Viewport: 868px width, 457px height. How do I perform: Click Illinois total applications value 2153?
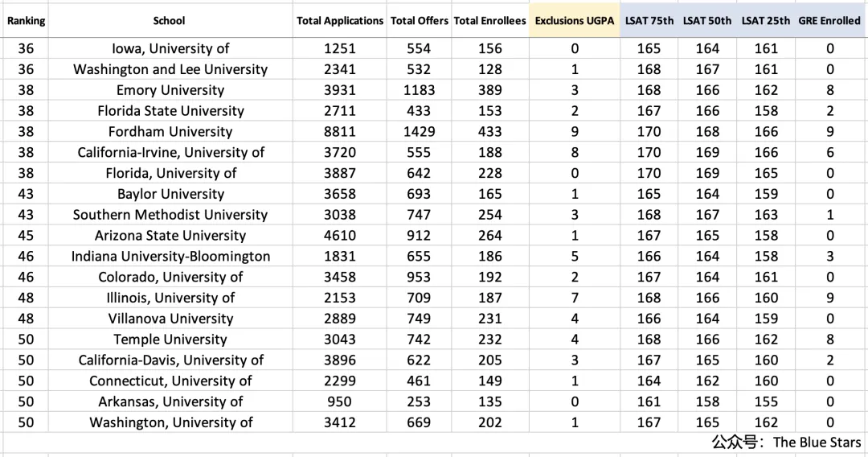pos(339,298)
